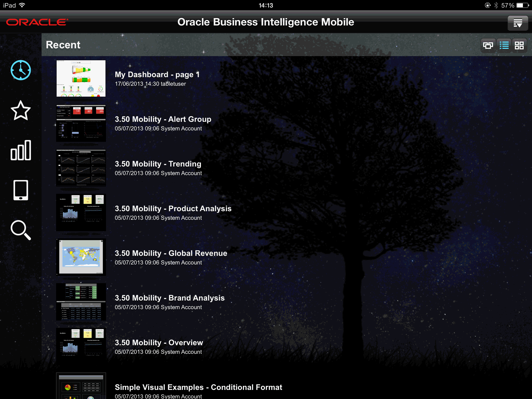Viewport: 532px width, 399px height.
Task: Select 'Simple Visual Examples - Conditional Format' title
Action: [x=198, y=387]
